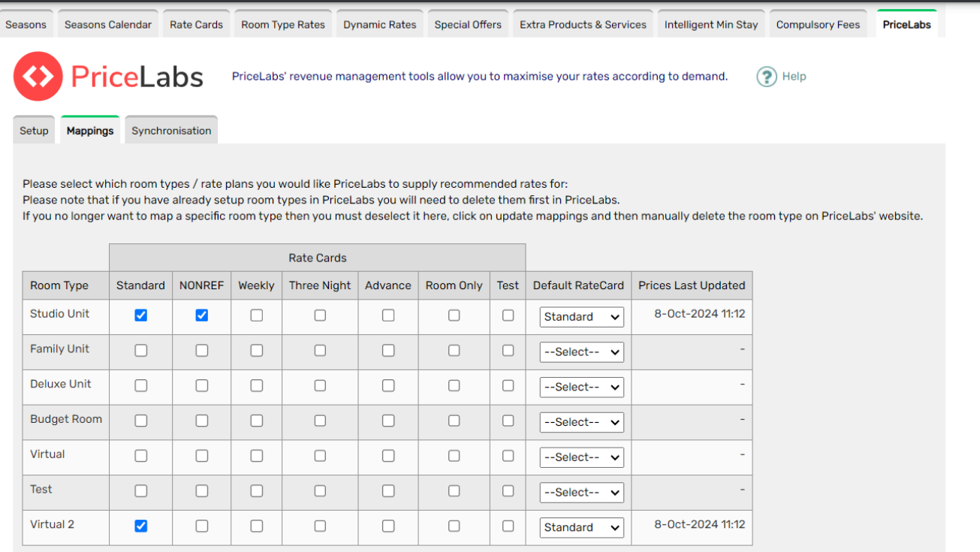Click the NONREF column header
This screenshot has height=552, width=980.
click(x=201, y=285)
